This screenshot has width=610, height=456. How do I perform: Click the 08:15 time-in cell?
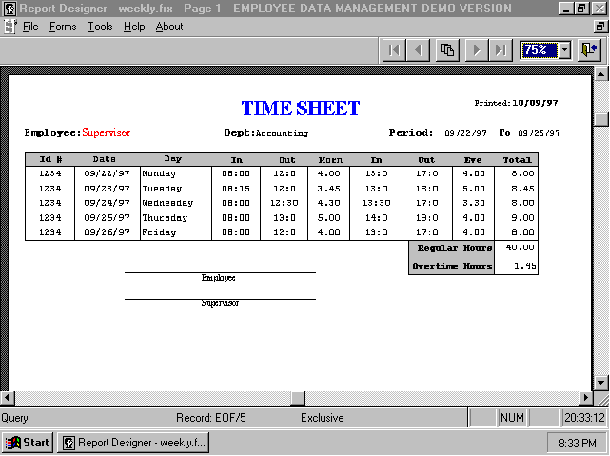tap(236, 189)
